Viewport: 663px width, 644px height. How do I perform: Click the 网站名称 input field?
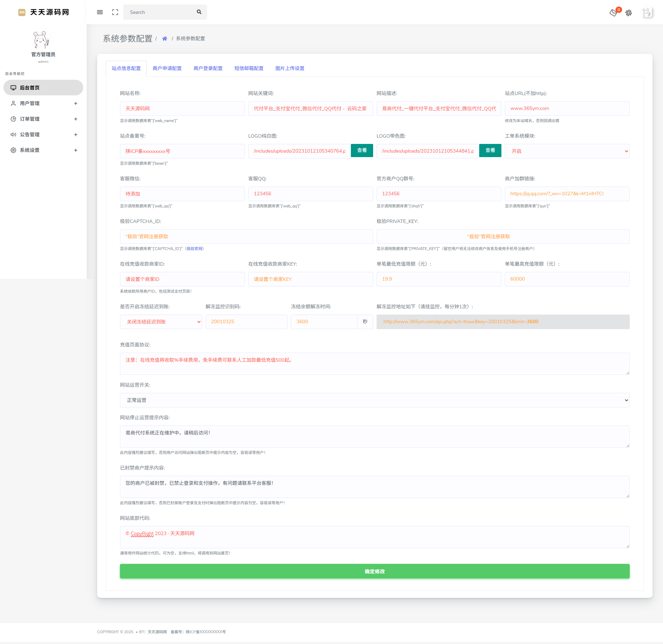click(x=182, y=109)
